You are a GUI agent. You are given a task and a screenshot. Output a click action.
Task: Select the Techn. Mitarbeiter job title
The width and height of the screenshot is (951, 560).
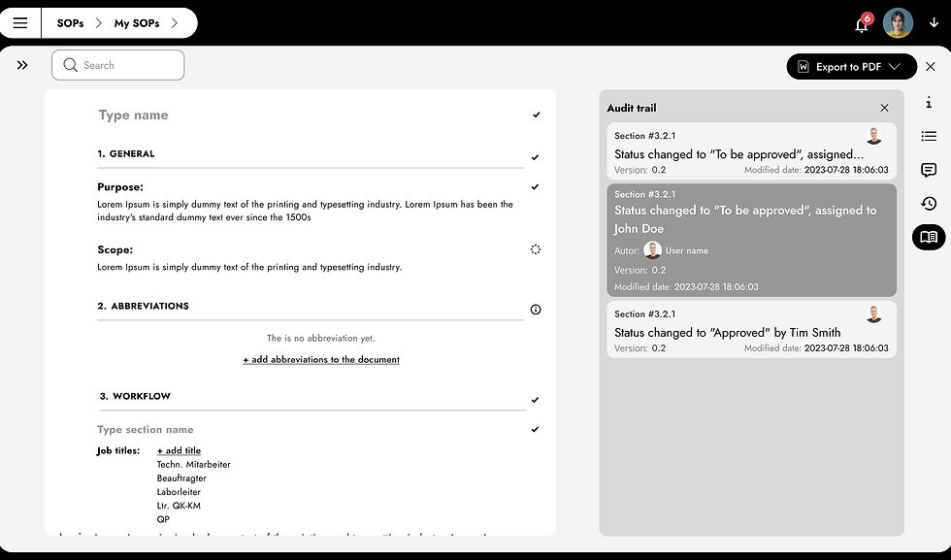coord(193,465)
